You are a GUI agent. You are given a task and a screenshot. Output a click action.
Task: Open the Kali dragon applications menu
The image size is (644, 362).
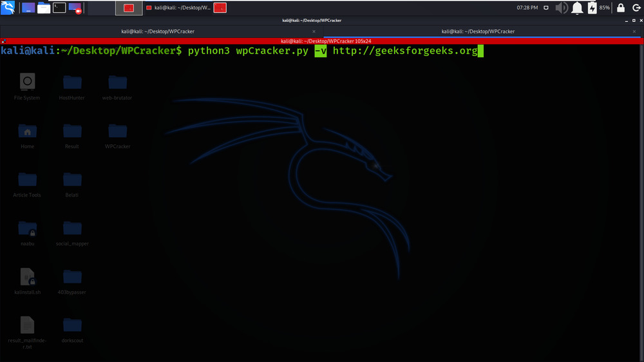(x=7, y=7)
